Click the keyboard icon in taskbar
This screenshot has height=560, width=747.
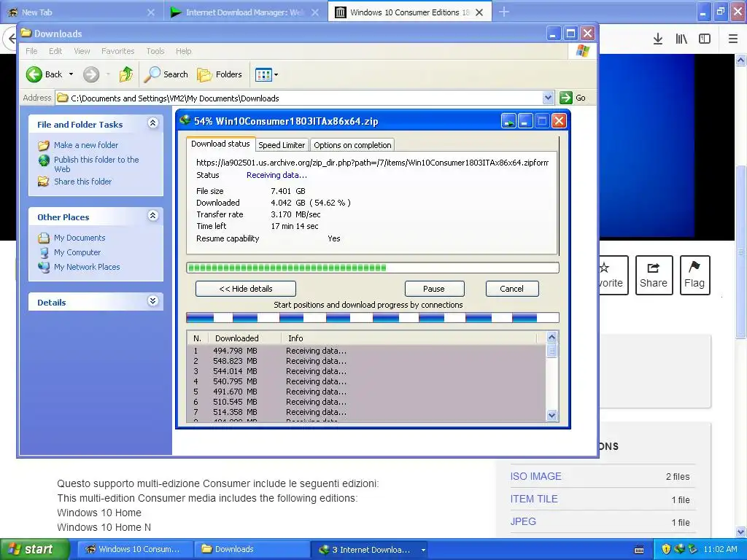(639, 550)
